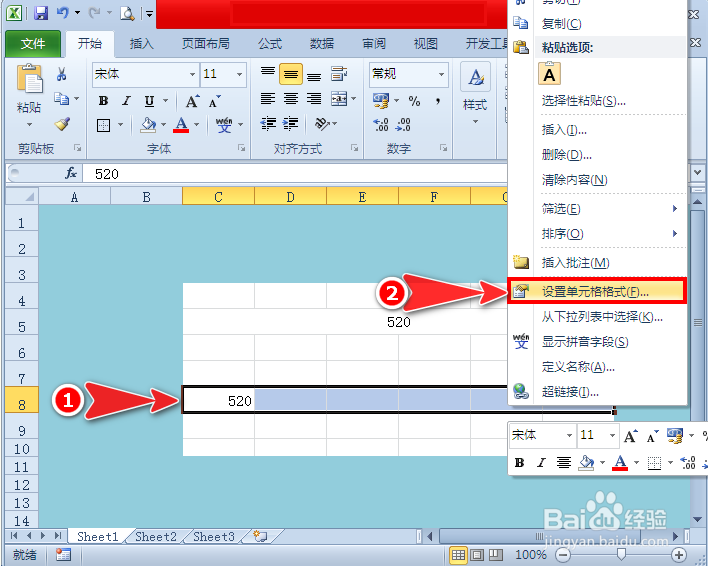Click the Save icon in quick access toolbar
Viewport: 708px width, 566px height.
[41, 13]
